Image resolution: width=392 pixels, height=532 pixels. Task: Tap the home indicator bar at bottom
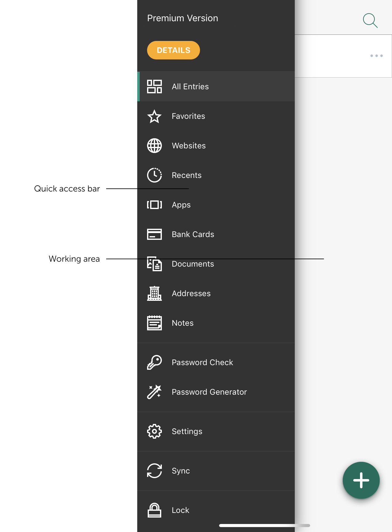(x=264, y=526)
